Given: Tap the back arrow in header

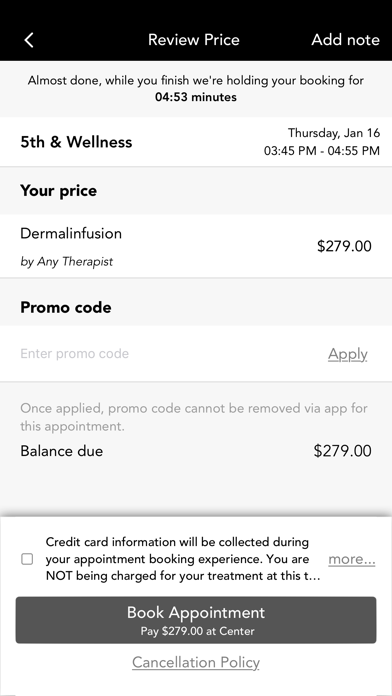Looking at the screenshot, I should (x=29, y=40).
